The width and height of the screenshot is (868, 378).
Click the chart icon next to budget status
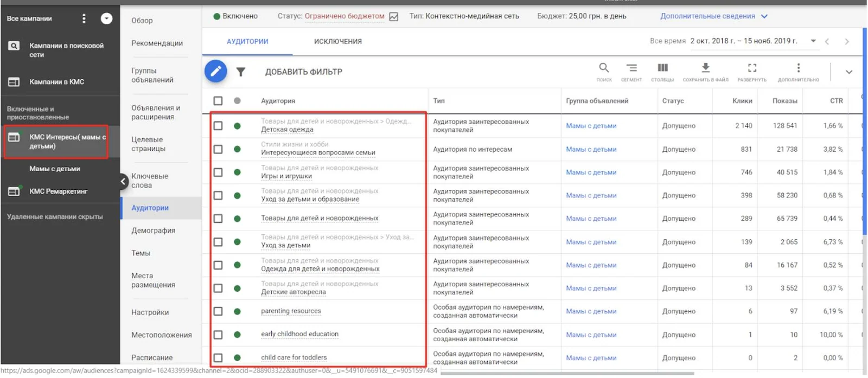394,17
